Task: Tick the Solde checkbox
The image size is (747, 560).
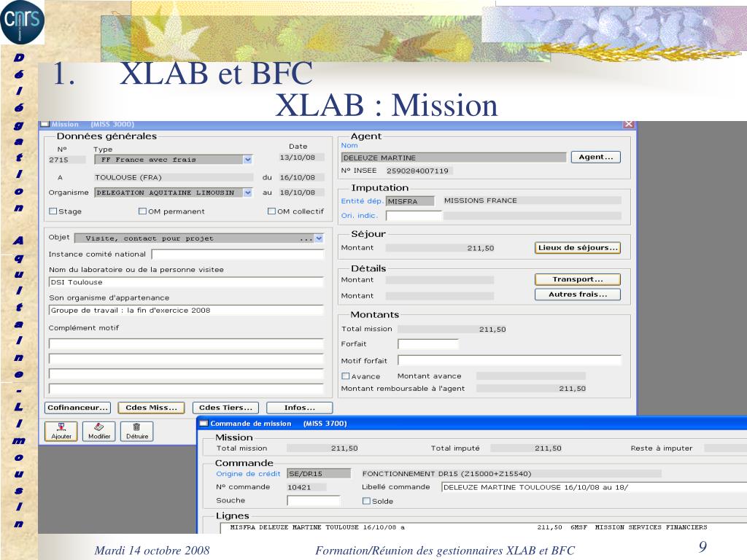Action: [x=366, y=501]
